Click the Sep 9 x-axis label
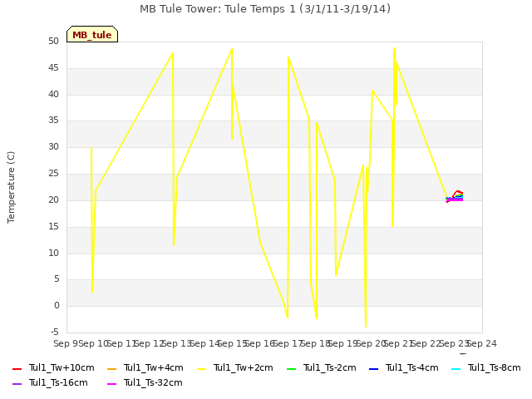This screenshot has width=532, height=399. click(x=66, y=343)
